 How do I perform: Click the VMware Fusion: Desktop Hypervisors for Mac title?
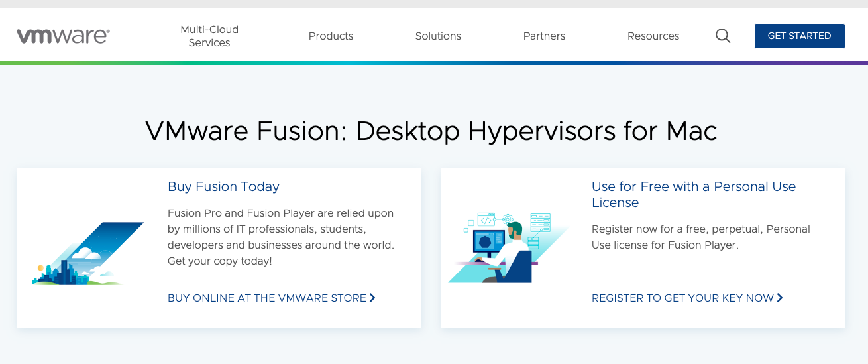(x=431, y=131)
